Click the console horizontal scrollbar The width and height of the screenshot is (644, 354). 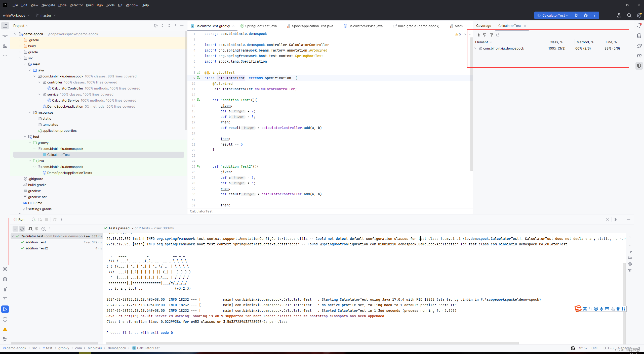[312, 343]
